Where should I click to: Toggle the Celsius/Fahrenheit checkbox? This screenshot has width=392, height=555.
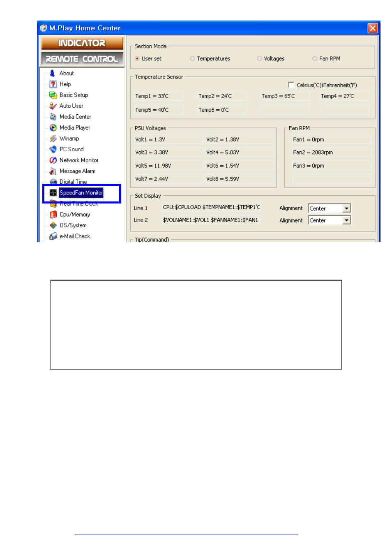291,85
